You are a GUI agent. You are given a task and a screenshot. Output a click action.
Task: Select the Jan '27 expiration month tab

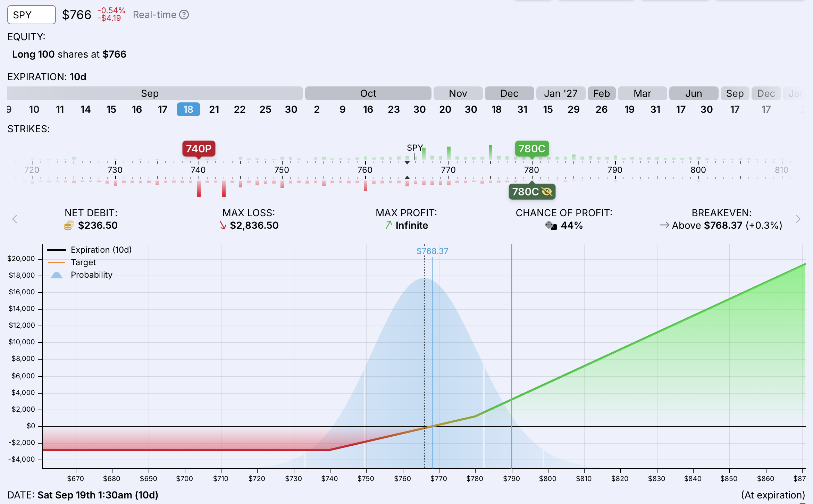[x=561, y=93]
